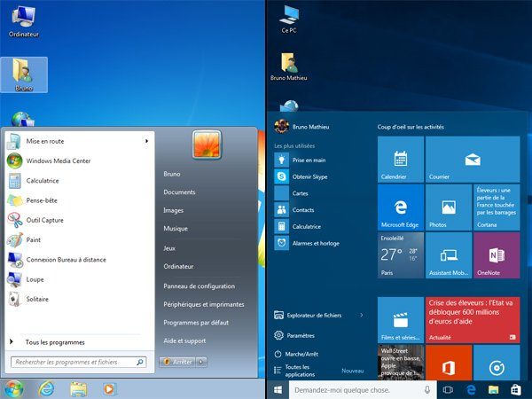Open Panneau de configuration

[x=199, y=286]
